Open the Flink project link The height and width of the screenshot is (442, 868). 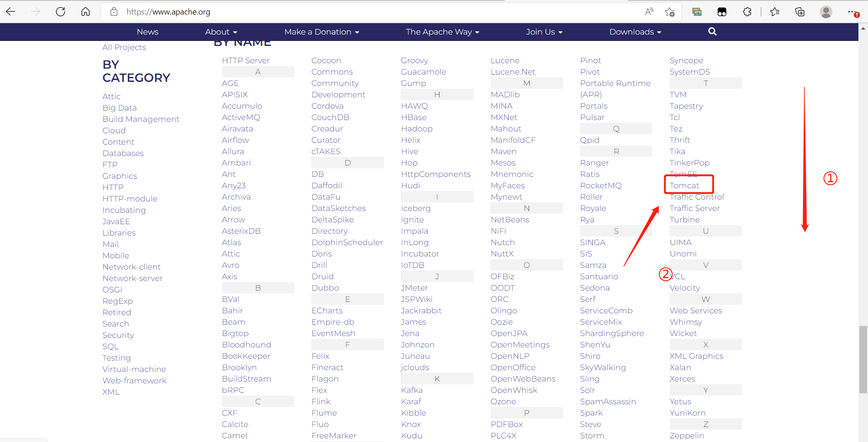click(x=321, y=402)
